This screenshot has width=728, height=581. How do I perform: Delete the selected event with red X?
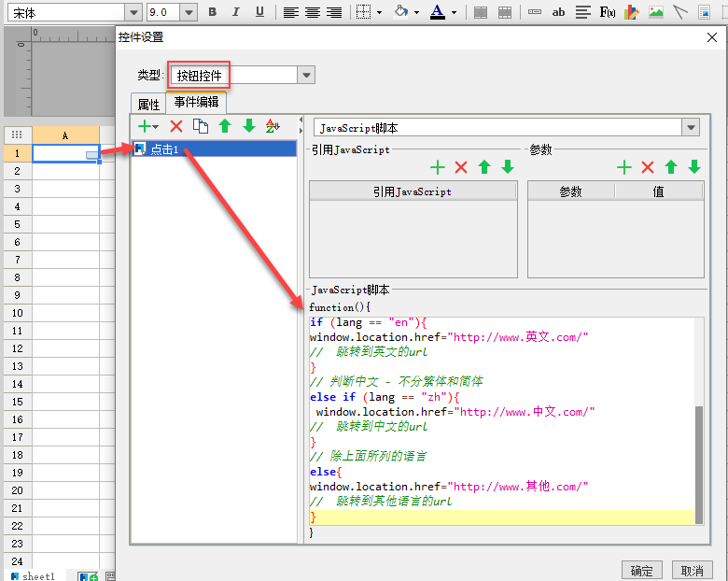[x=176, y=126]
